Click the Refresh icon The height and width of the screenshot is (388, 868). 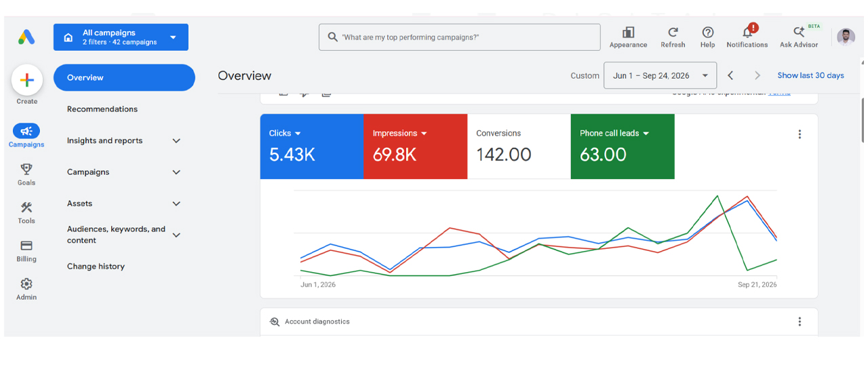click(x=673, y=32)
